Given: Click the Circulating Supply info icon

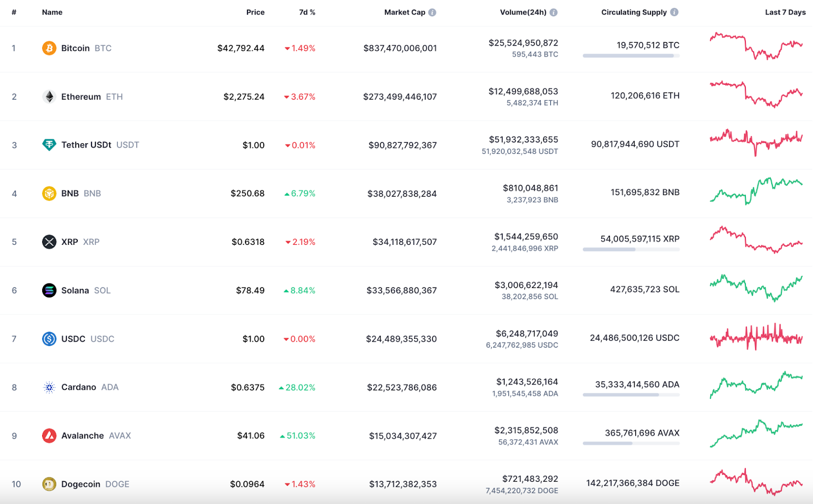Looking at the screenshot, I should click(674, 12).
